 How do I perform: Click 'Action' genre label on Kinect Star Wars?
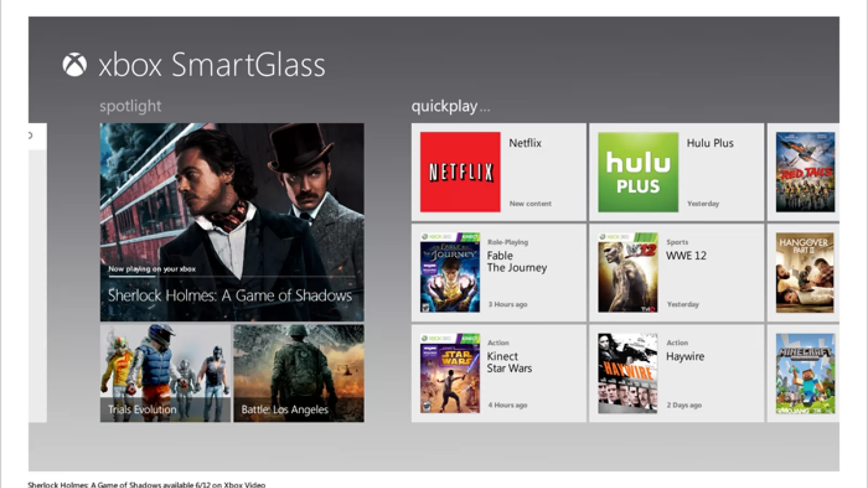498,343
